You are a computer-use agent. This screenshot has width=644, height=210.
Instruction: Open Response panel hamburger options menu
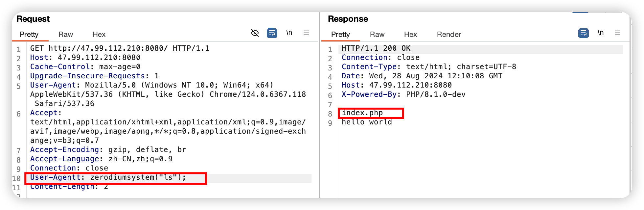tap(618, 33)
